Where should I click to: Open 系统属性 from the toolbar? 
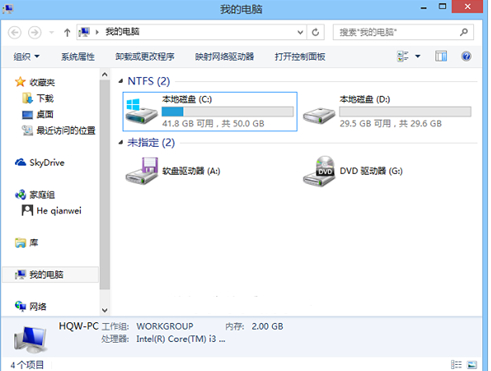(x=78, y=57)
